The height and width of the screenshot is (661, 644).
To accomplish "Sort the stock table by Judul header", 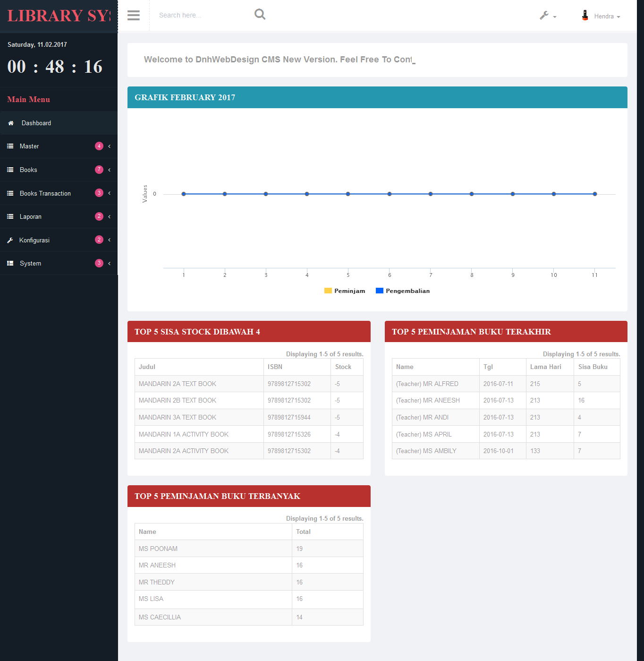I will 147,367.
